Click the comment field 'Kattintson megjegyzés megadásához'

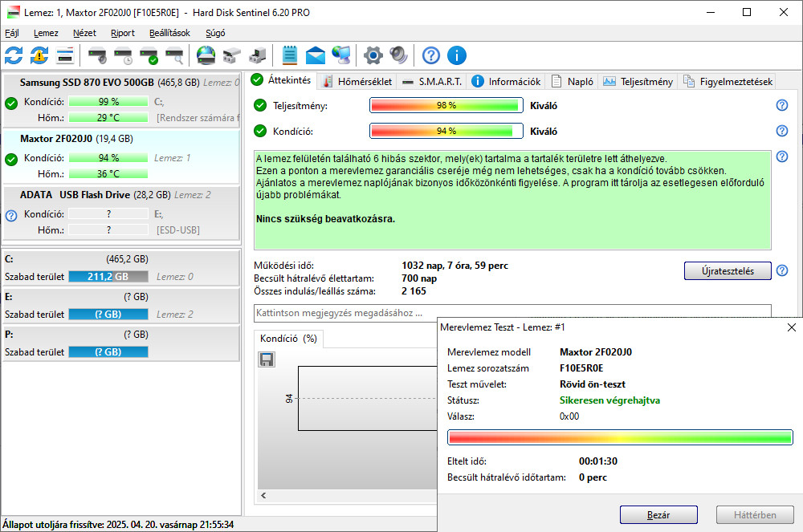tap(512, 313)
